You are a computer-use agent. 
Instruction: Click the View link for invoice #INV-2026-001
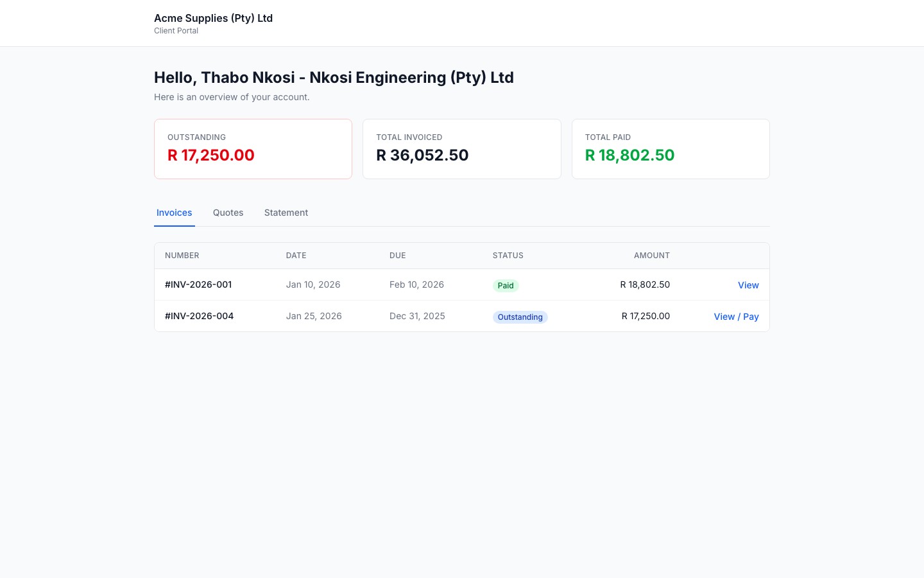tap(748, 285)
